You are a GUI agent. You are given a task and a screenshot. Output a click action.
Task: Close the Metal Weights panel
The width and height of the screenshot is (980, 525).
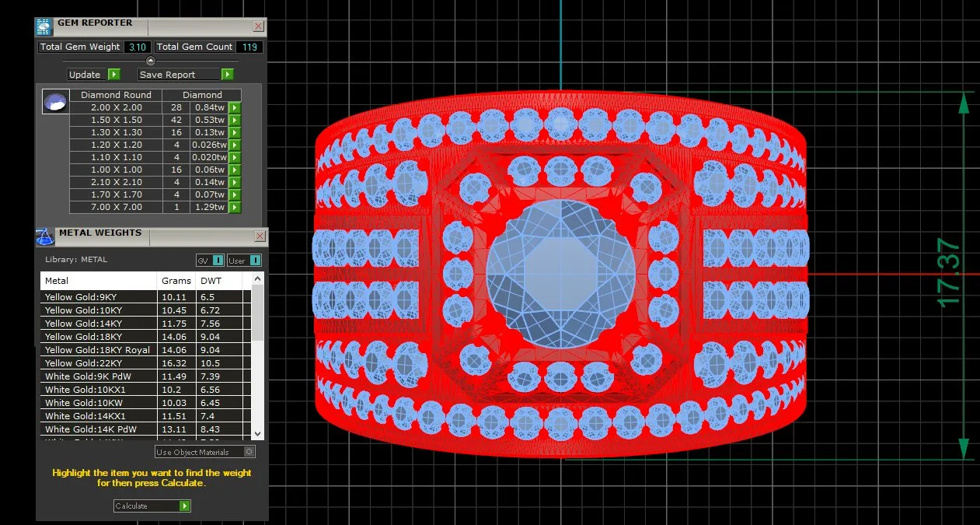[259, 236]
